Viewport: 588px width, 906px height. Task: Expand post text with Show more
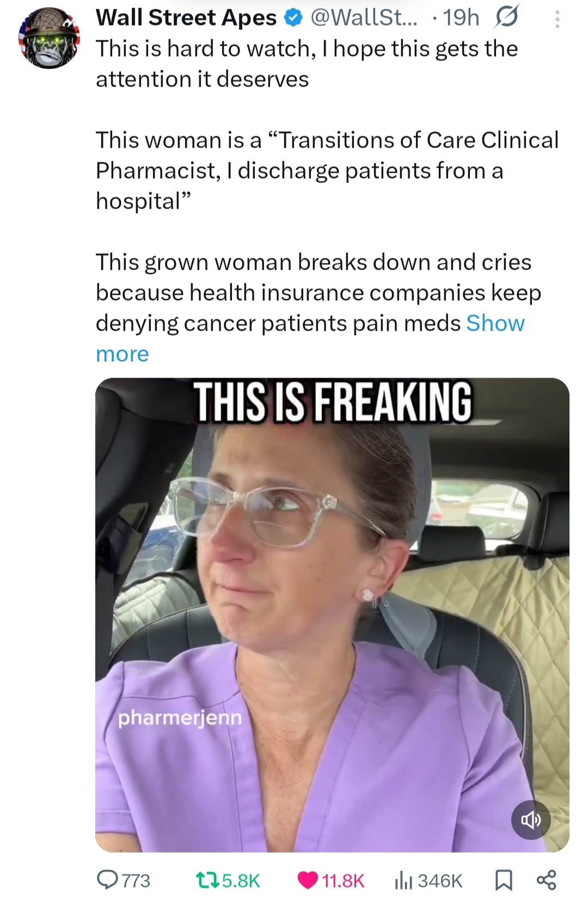tap(495, 324)
